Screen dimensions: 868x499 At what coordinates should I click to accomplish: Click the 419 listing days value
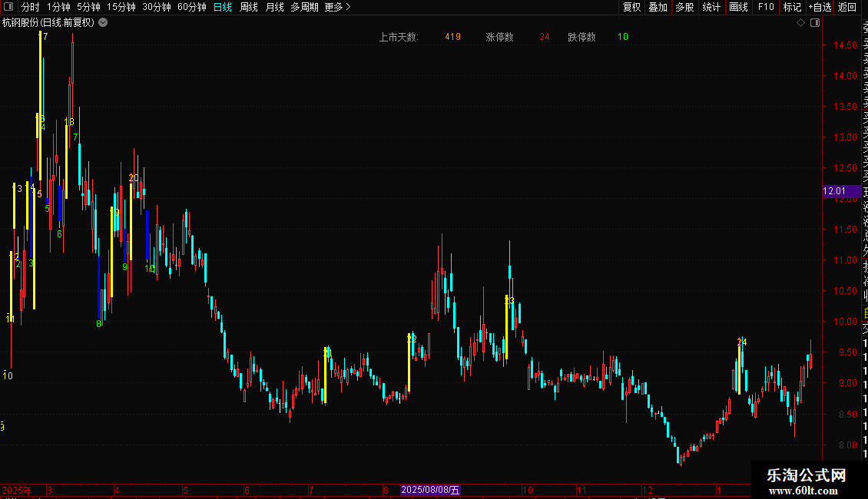point(453,37)
